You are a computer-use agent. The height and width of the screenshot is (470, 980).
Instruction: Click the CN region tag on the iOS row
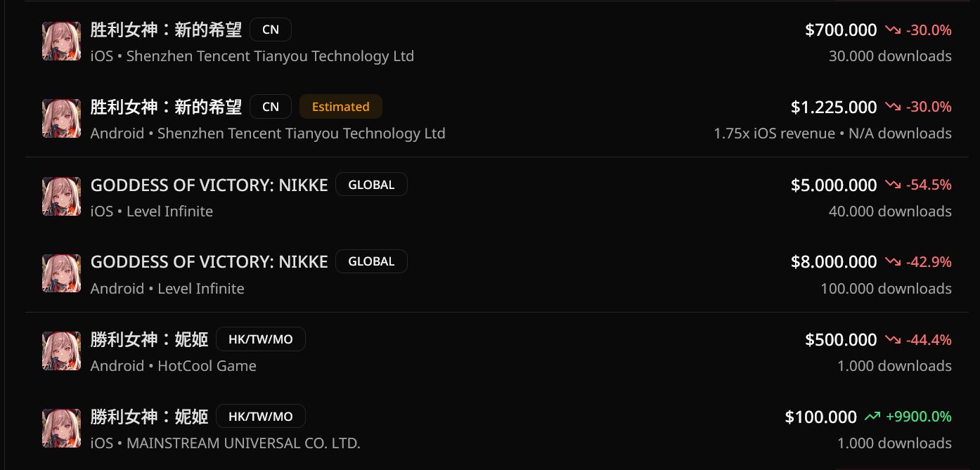[271, 30]
